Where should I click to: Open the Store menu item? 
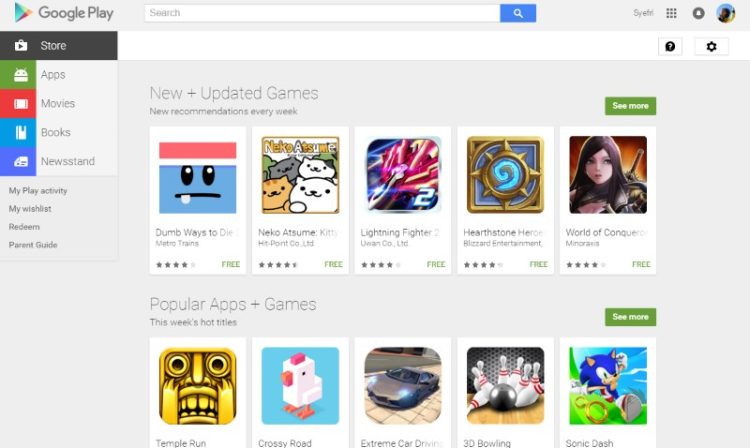click(x=58, y=45)
